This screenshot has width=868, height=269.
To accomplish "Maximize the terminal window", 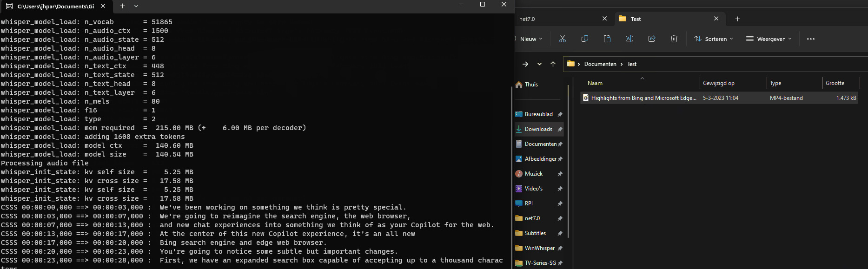I will 483,5.
